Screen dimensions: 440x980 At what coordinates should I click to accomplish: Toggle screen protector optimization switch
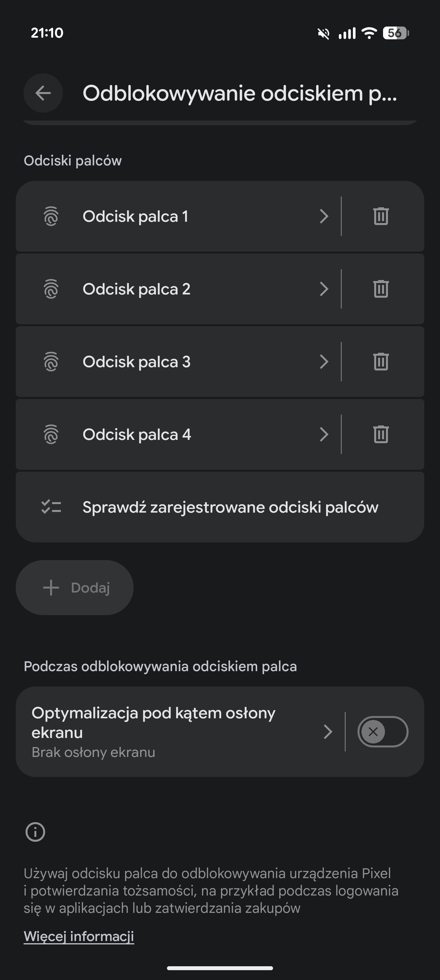[x=383, y=732]
